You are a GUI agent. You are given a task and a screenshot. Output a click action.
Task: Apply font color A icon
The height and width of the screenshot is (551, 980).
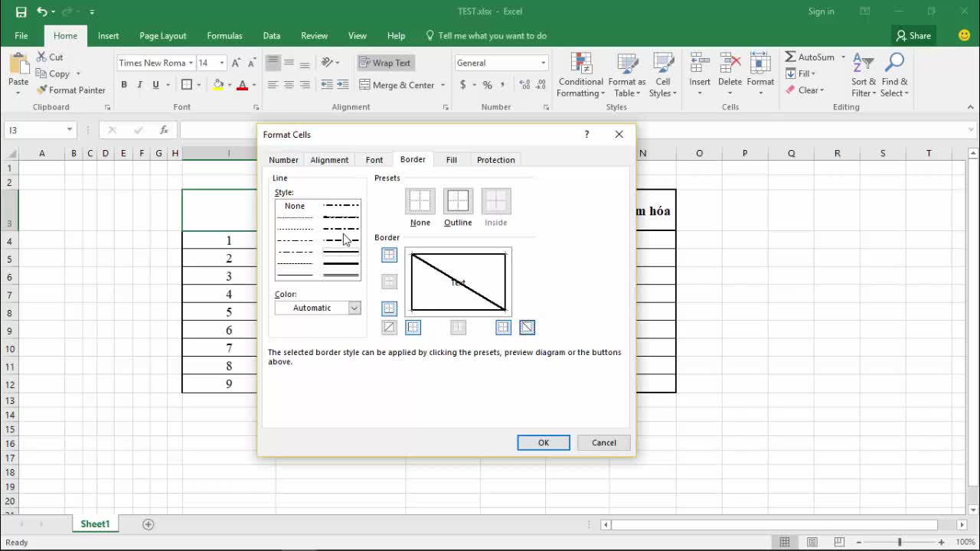click(243, 85)
